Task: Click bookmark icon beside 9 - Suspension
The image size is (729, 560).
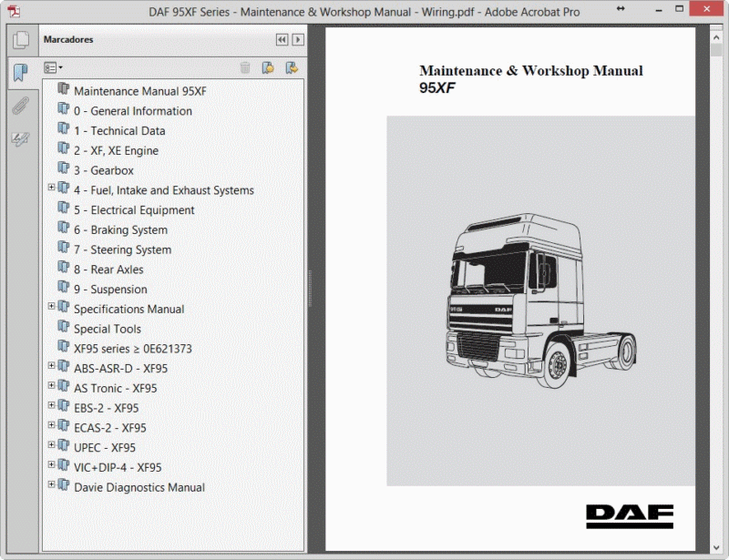Action: pos(63,287)
